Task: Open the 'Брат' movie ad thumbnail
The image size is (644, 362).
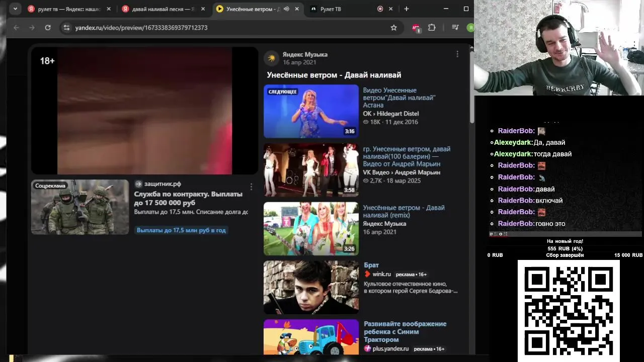Action: (x=311, y=288)
